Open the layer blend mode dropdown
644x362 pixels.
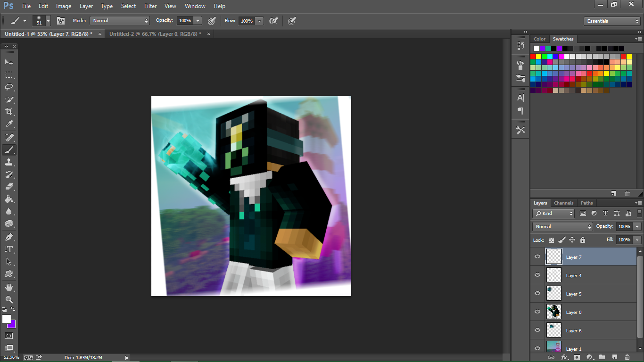[562, 227]
